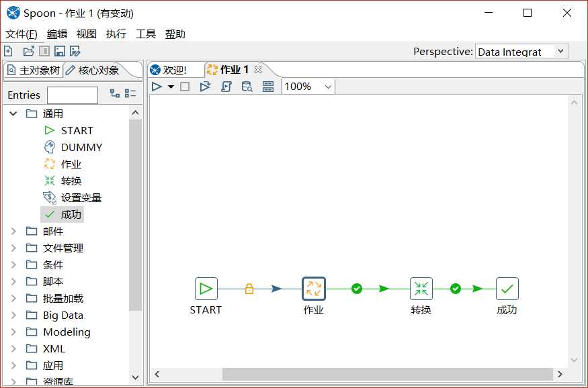The image size is (588, 388).
Task: Select the START node on canvas
Action: 206,289
